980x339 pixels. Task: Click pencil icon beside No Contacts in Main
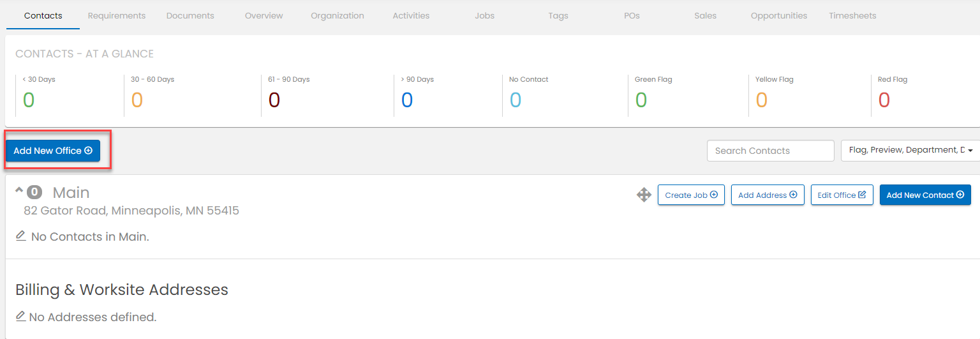(x=21, y=236)
